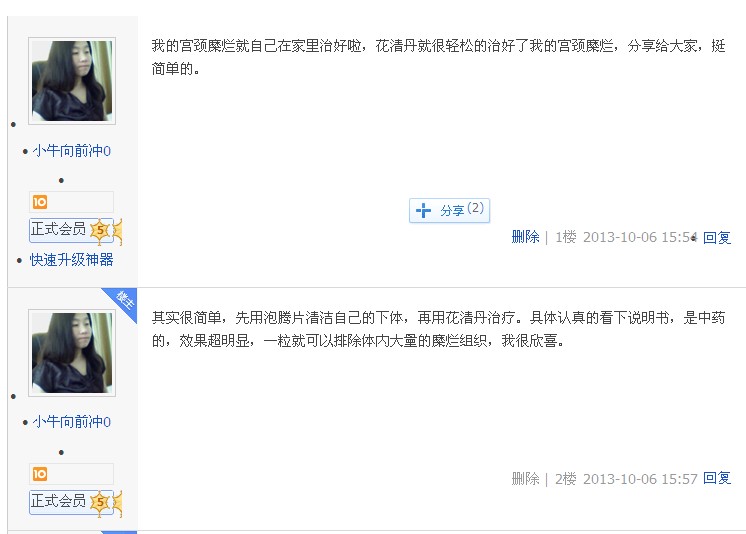Image resolution: width=746 pixels, height=534 pixels.
Task: Open username 小牛向前冲0 in second post
Action: 72,422
